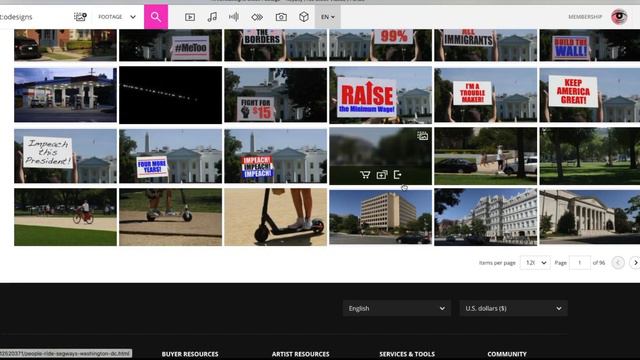This screenshot has height=360, width=640.
Task: Go to next results page arrow
Action: (635, 263)
